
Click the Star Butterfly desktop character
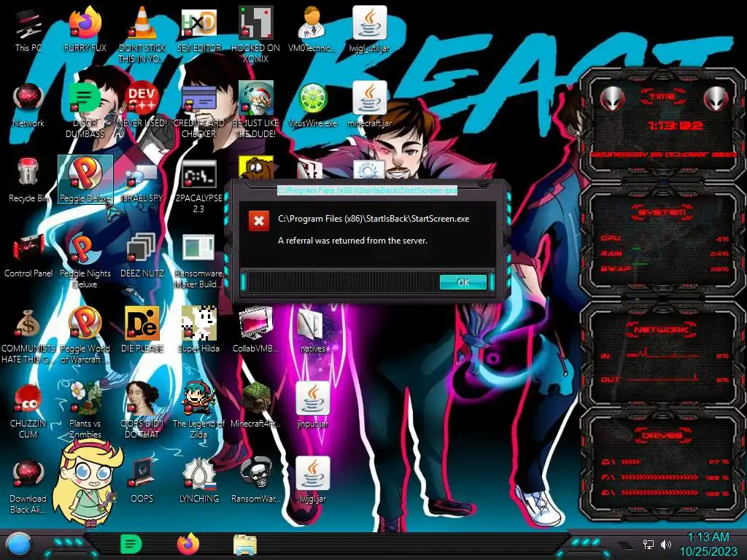coord(88,483)
